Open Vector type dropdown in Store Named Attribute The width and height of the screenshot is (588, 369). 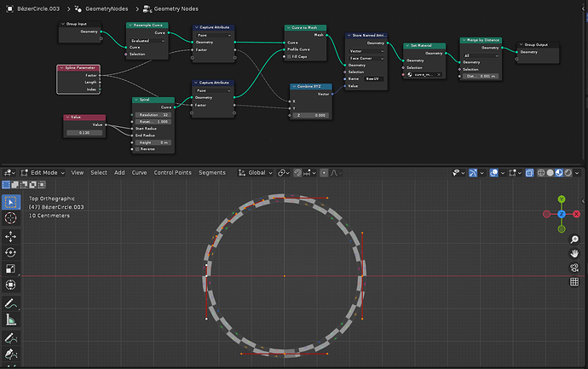(x=366, y=51)
